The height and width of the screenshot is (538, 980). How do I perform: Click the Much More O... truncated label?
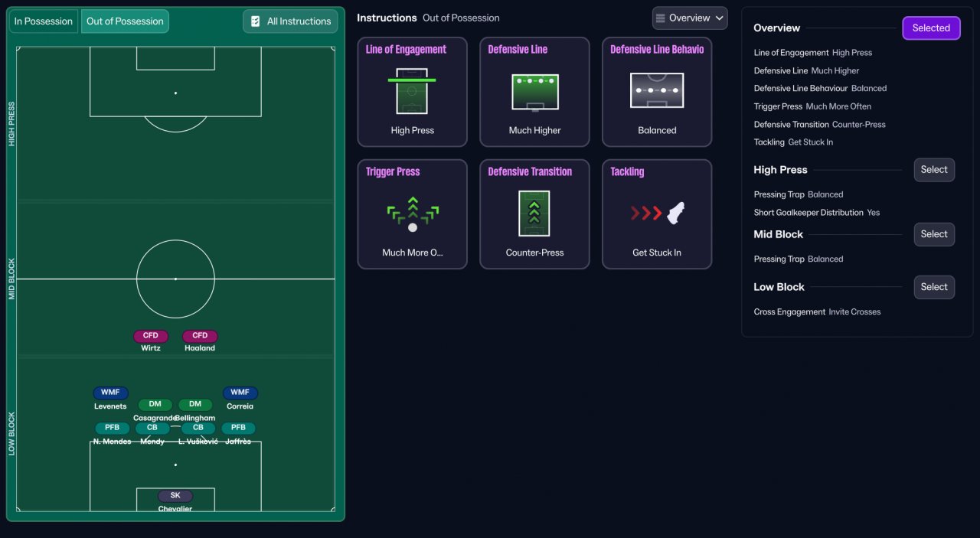[412, 253]
